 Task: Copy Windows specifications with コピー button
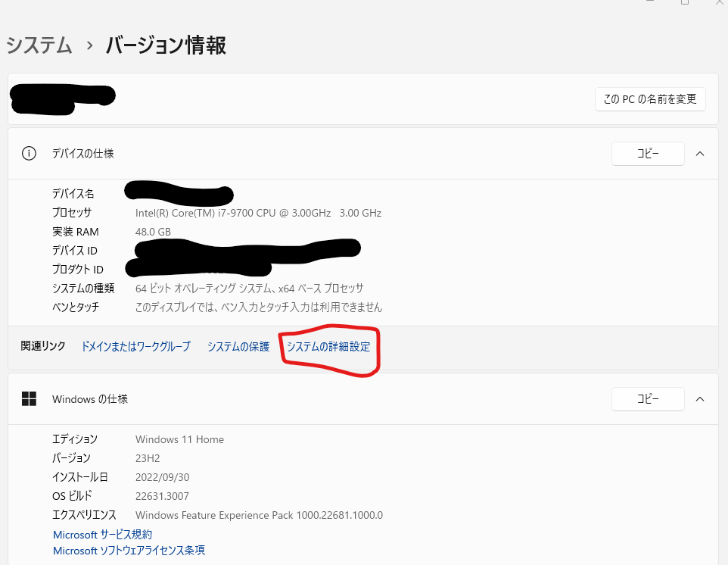(x=648, y=398)
